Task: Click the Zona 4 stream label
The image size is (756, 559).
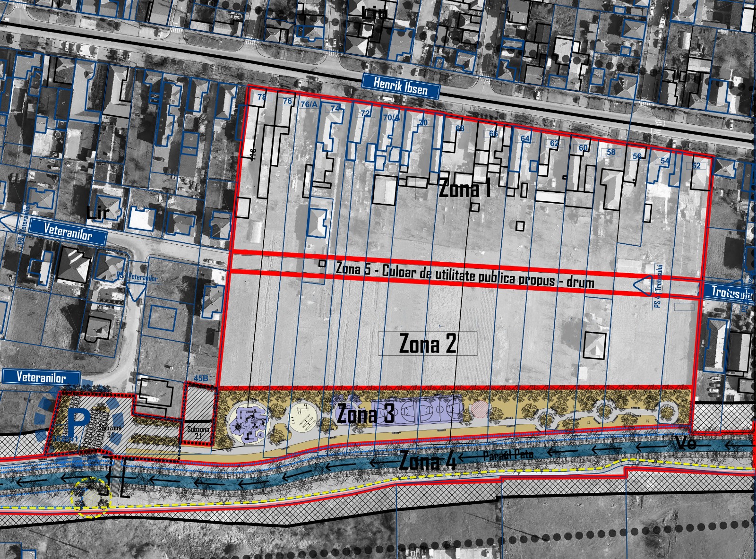Action: click(428, 461)
